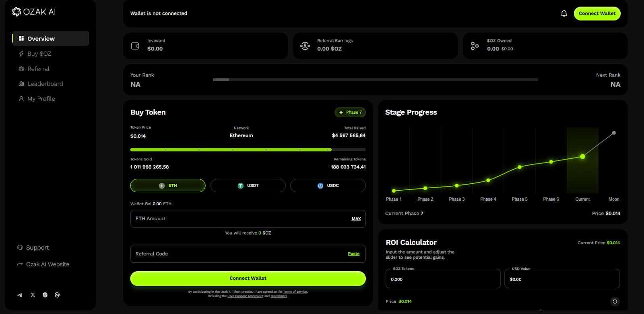Click the notification bell icon
The width and height of the screenshot is (644, 314).
[564, 13]
